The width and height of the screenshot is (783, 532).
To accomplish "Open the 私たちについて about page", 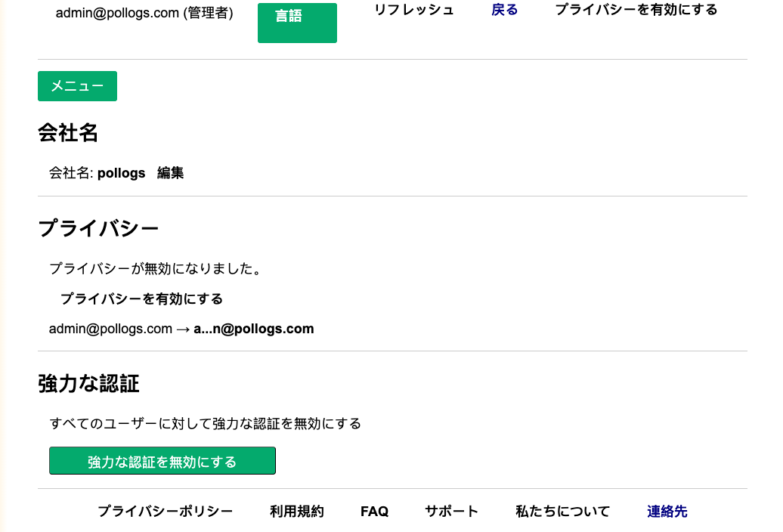I will [562, 511].
